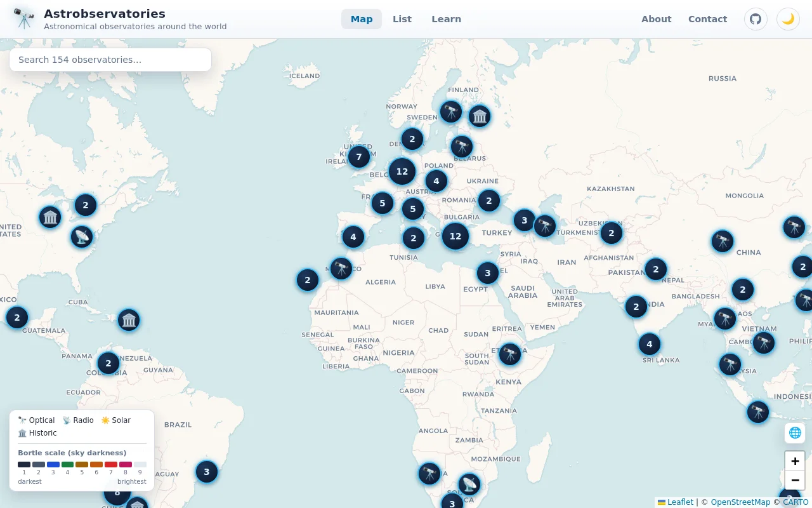The width and height of the screenshot is (812, 508).
Task: Open the GitHub repository icon
Action: point(756,19)
